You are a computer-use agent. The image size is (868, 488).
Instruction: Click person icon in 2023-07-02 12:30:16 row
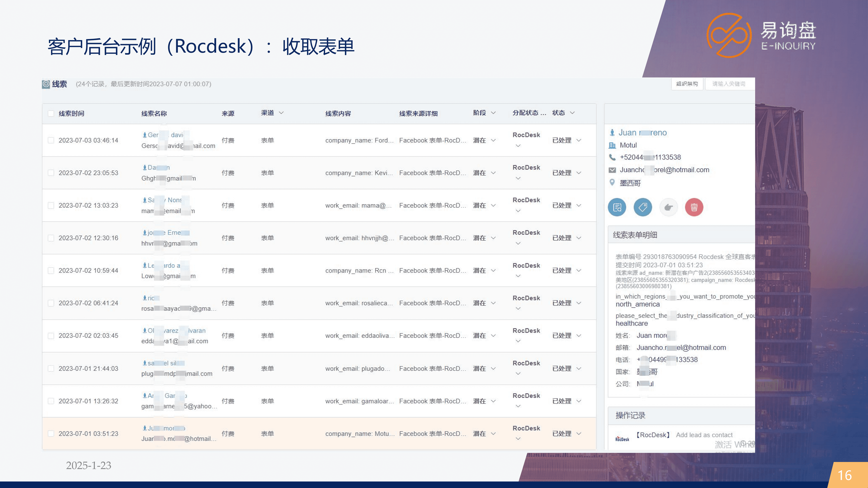point(145,233)
